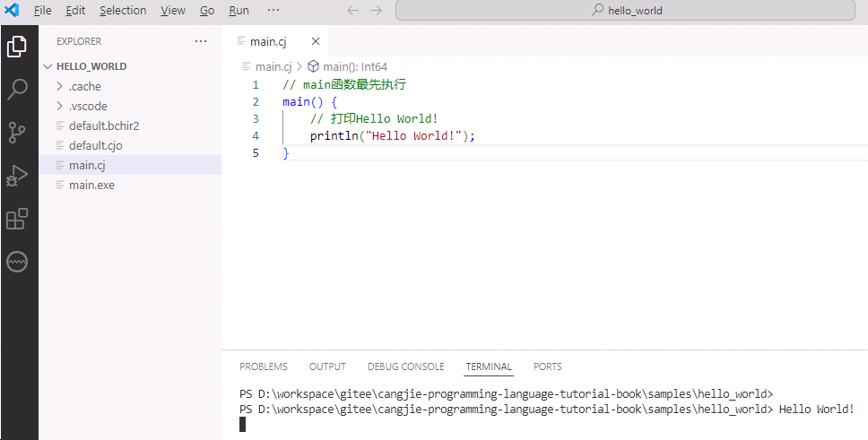Open the Explorer more actions ellipsis
Screen dimensions: 868x440
201,41
